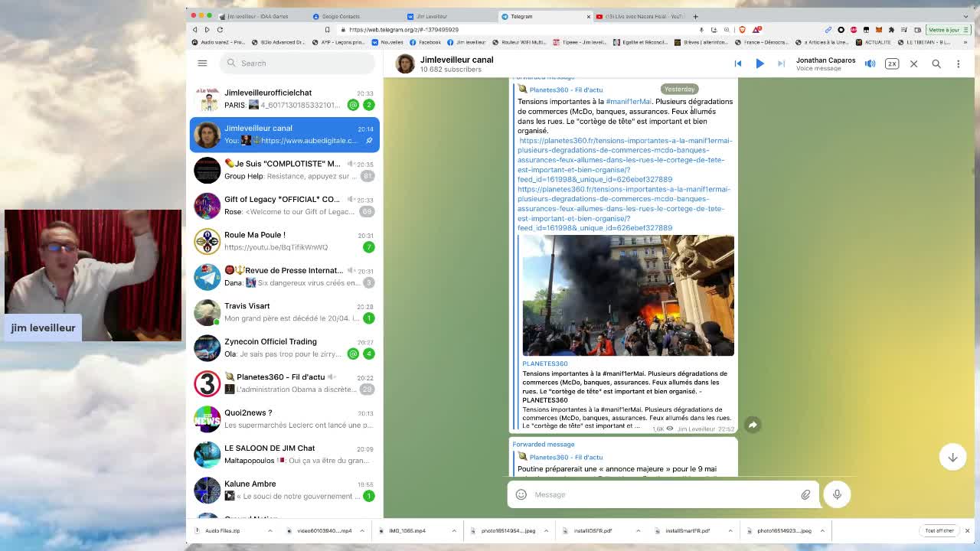Screen dimensions: 980x551
Task: Open the Audio wareZ bookmark
Action: pyautogui.click(x=220, y=42)
